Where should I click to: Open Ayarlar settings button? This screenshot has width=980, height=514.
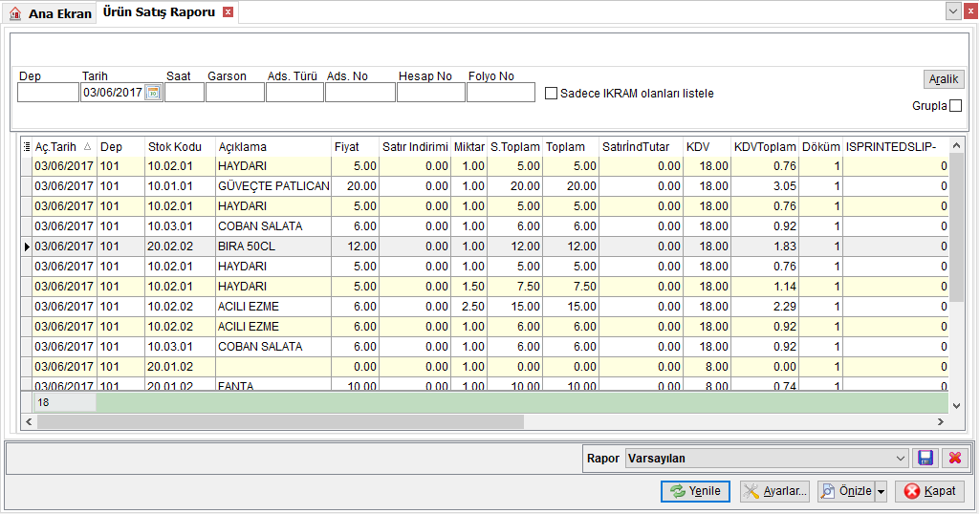774,491
